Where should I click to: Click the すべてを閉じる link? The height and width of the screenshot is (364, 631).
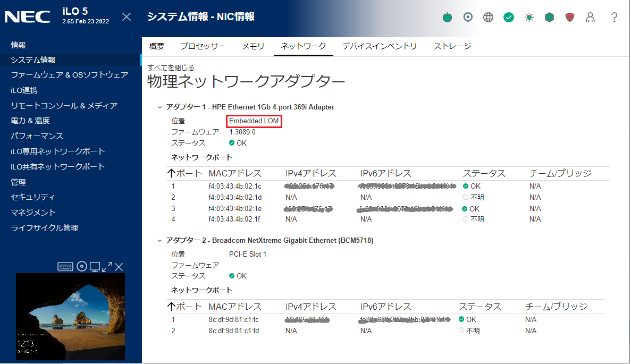(x=171, y=67)
